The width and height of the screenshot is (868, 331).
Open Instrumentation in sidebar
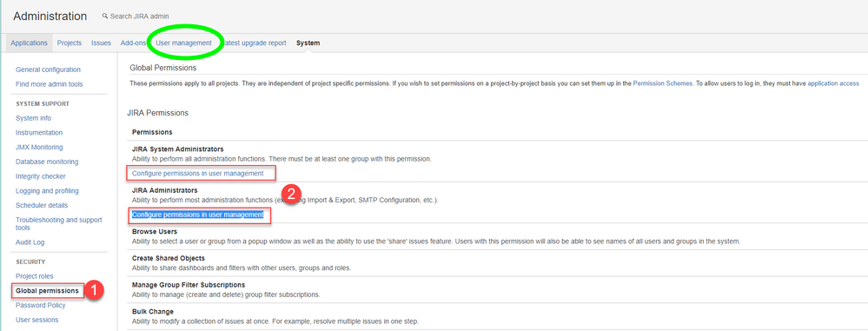click(39, 133)
